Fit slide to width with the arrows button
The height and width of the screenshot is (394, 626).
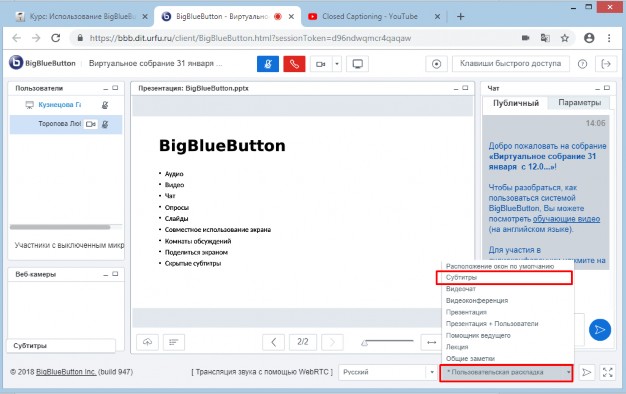point(431,342)
